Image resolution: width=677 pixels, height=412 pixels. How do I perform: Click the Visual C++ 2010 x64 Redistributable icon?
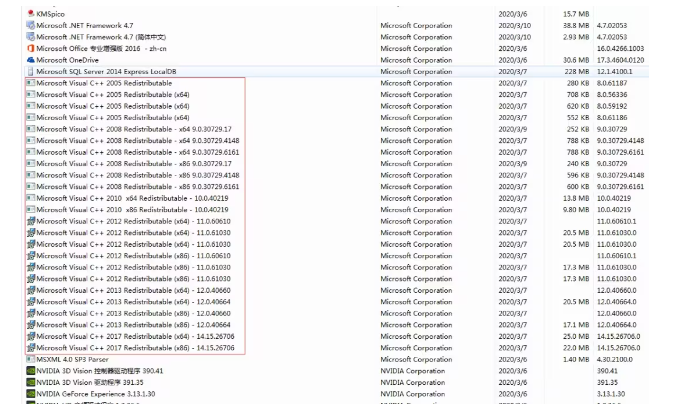[29, 198]
